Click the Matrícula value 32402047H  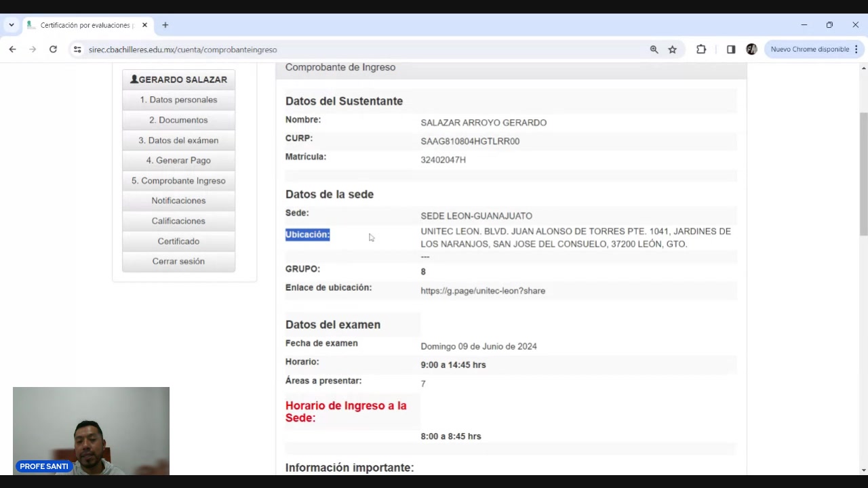443,160
